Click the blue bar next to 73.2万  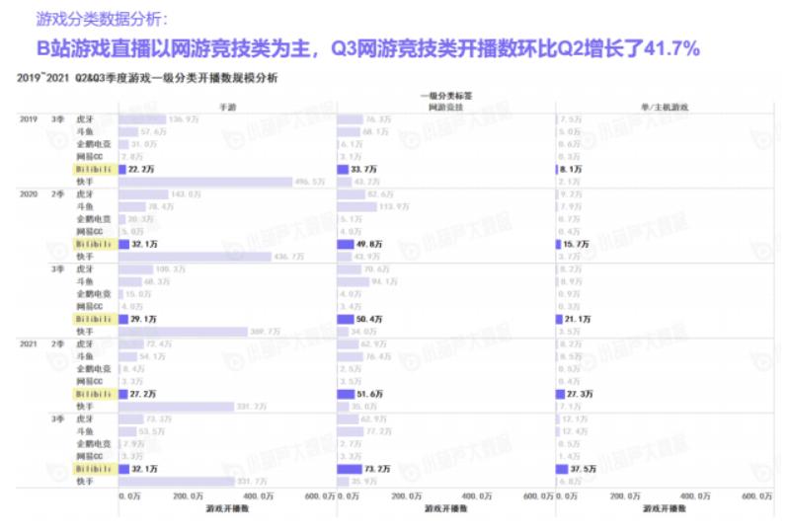350,469
